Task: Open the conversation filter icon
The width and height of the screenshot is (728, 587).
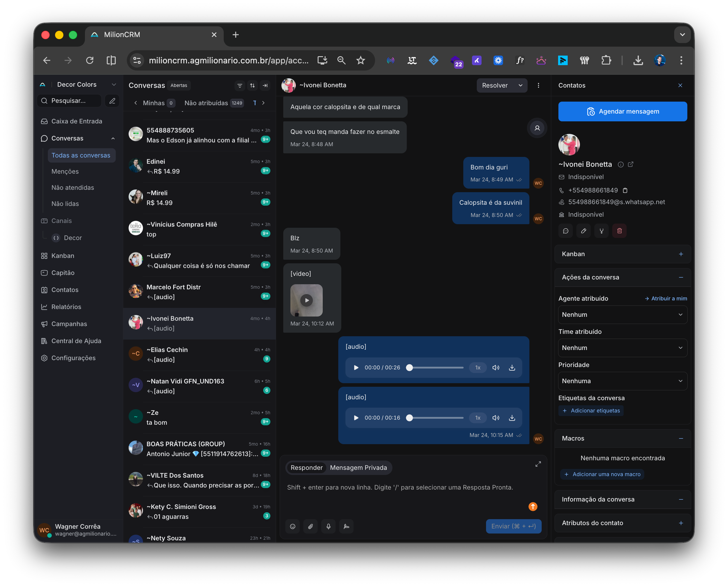Action: click(x=240, y=85)
